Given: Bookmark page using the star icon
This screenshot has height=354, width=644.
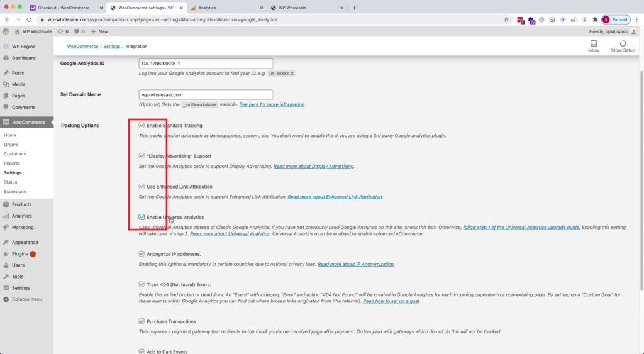Looking at the screenshot, I should tap(506, 19).
